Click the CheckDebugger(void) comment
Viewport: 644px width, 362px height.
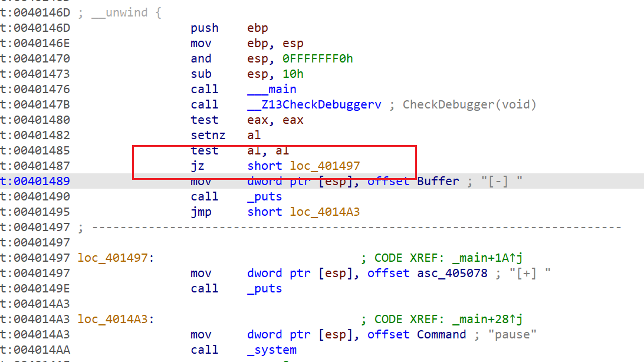click(x=469, y=104)
